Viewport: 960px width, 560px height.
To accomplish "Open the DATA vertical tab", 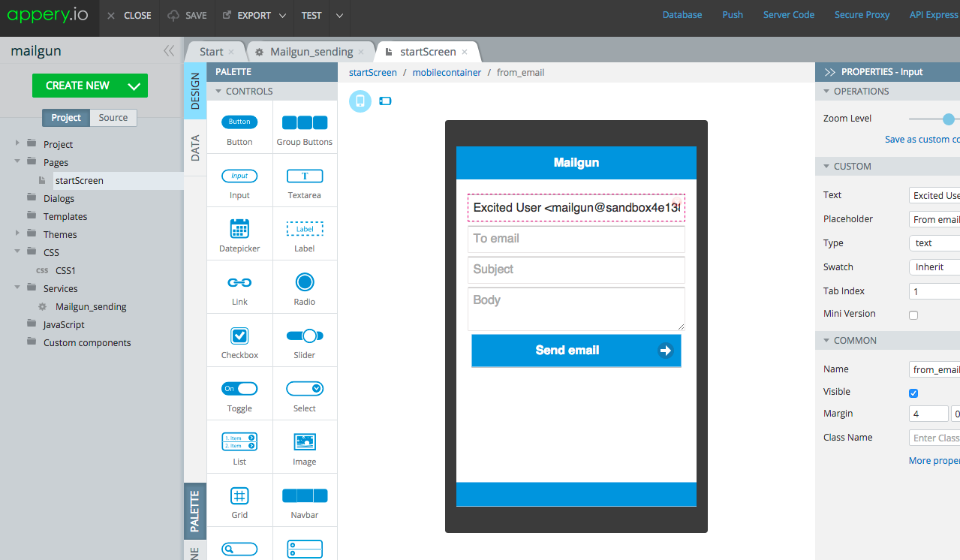I will point(195,148).
